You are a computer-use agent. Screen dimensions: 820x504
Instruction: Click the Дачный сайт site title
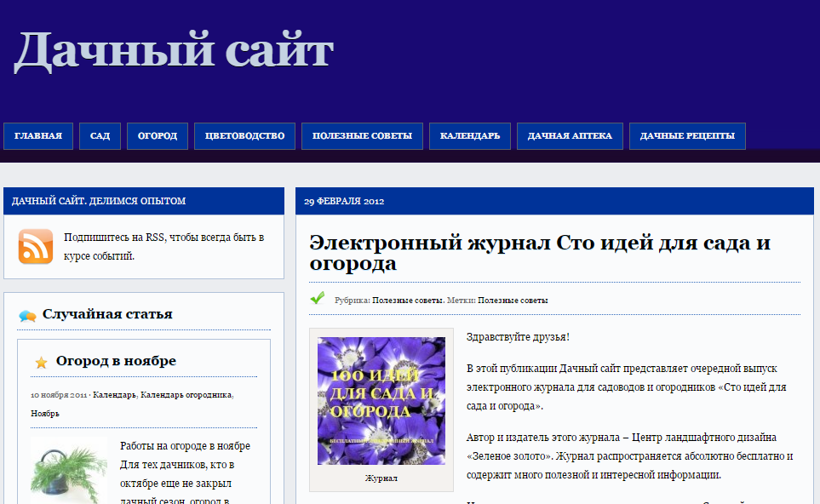(x=173, y=49)
